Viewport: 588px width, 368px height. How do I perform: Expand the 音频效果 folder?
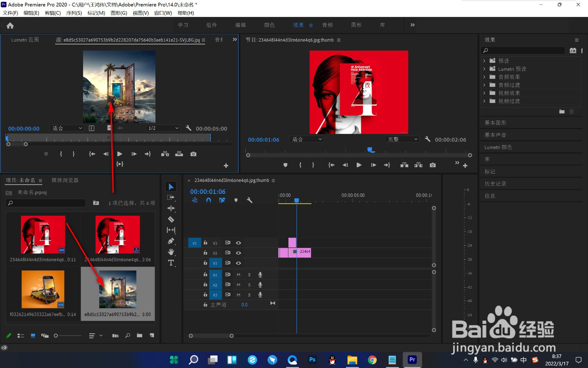pos(484,77)
